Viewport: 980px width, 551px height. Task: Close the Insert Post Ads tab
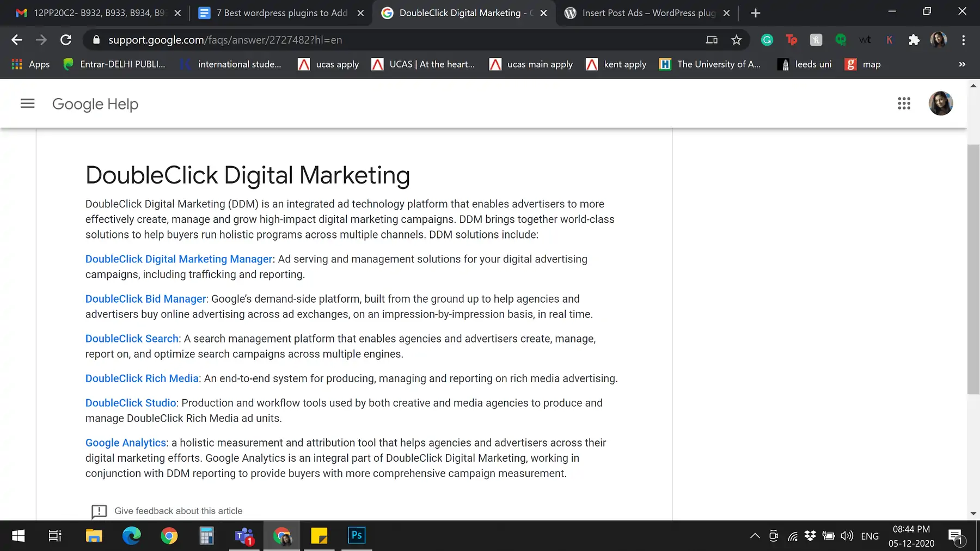coord(726,13)
